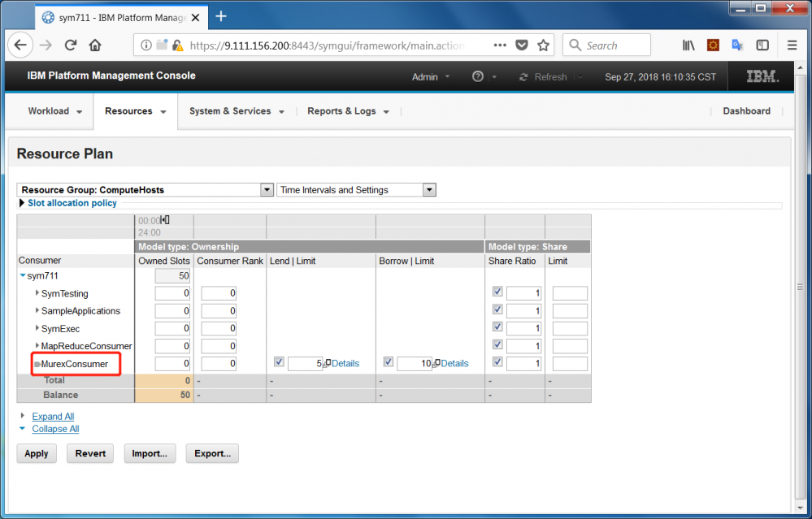Image resolution: width=812 pixels, height=519 pixels.
Task: Click the IBM logo
Action: pos(762,76)
